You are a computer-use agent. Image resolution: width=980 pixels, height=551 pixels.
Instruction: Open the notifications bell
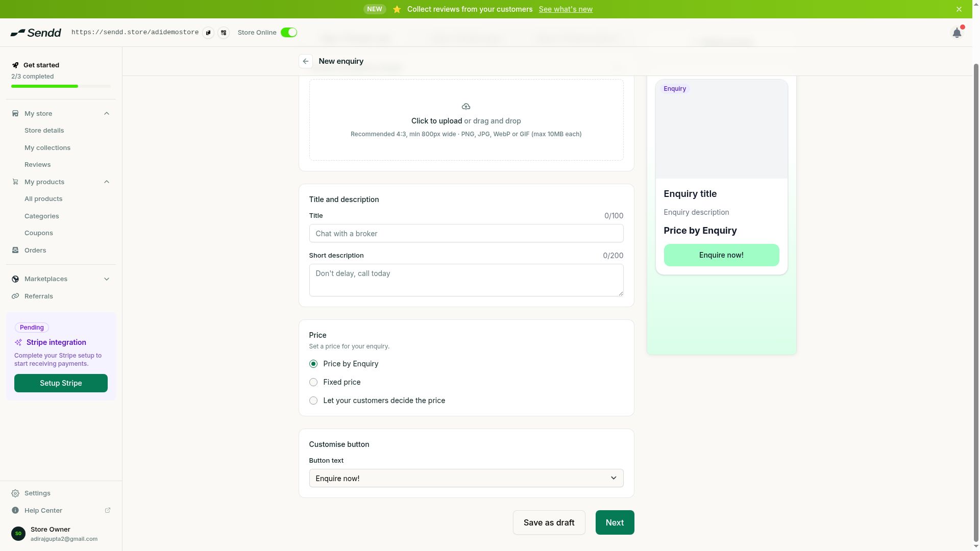click(x=957, y=33)
